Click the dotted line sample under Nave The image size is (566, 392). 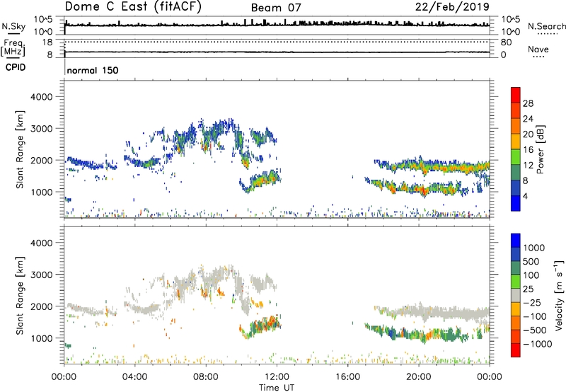(x=538, y=57)
